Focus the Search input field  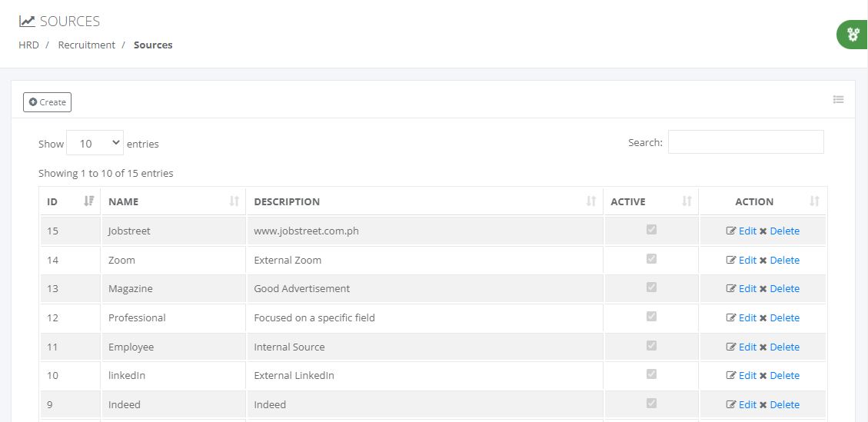click(x=745, y=142)
